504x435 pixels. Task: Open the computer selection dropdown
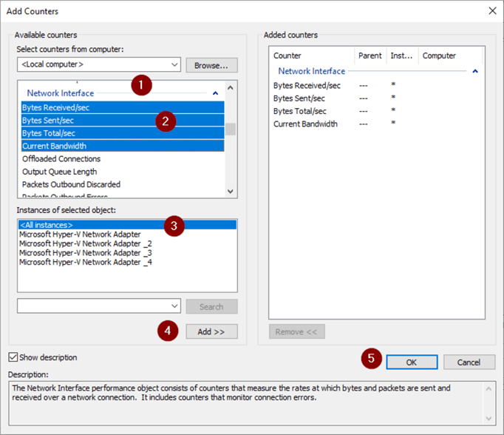coord(174,65)
